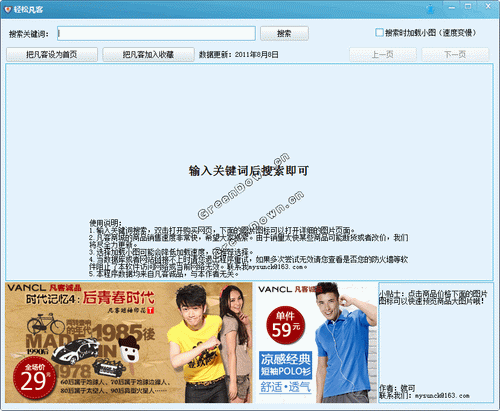The image size is (500, 411).
Task: Minimize the 轻松凡客 window
Action: (452, 7)
